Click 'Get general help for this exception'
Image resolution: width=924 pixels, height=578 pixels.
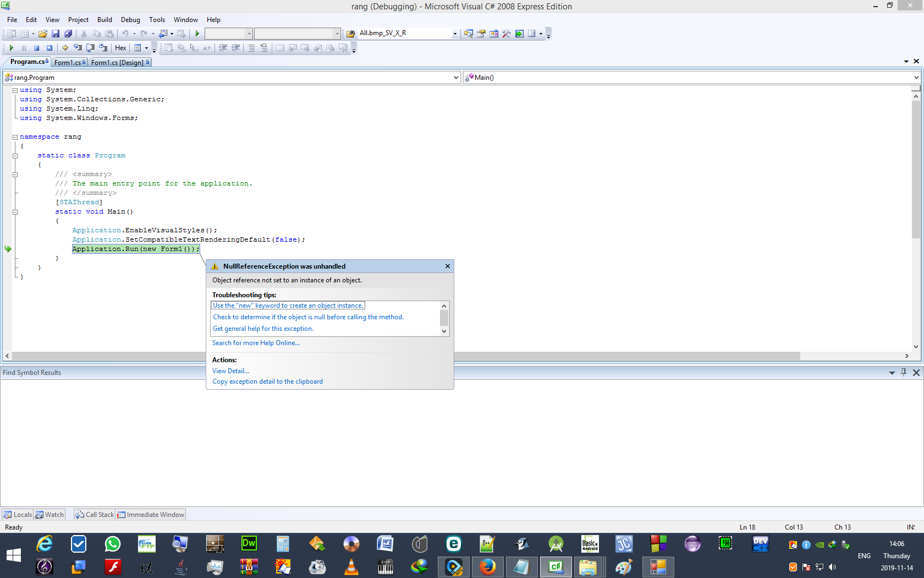pyautogui.click(x=263, y=329)
